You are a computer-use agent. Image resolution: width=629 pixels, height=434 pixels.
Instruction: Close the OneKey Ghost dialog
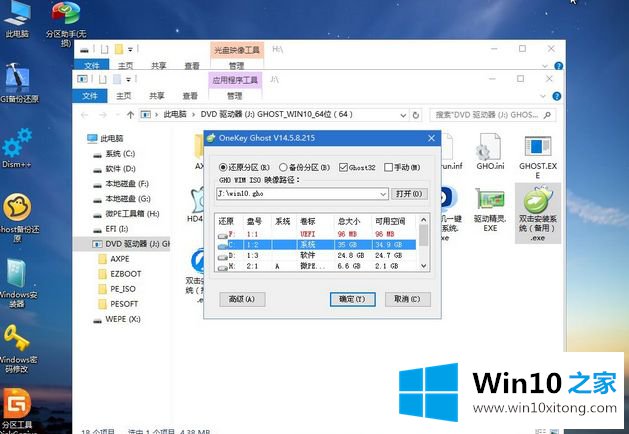(x=431, y=138)
